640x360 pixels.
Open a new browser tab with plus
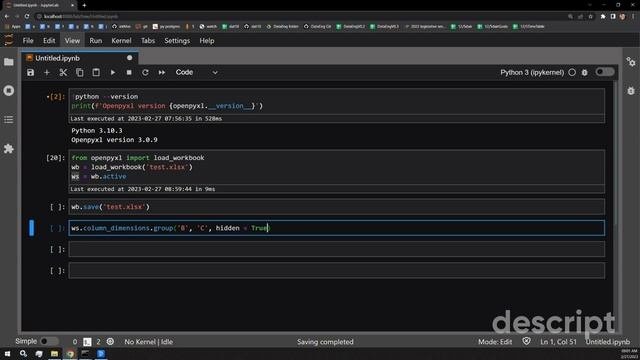(84, 5)
